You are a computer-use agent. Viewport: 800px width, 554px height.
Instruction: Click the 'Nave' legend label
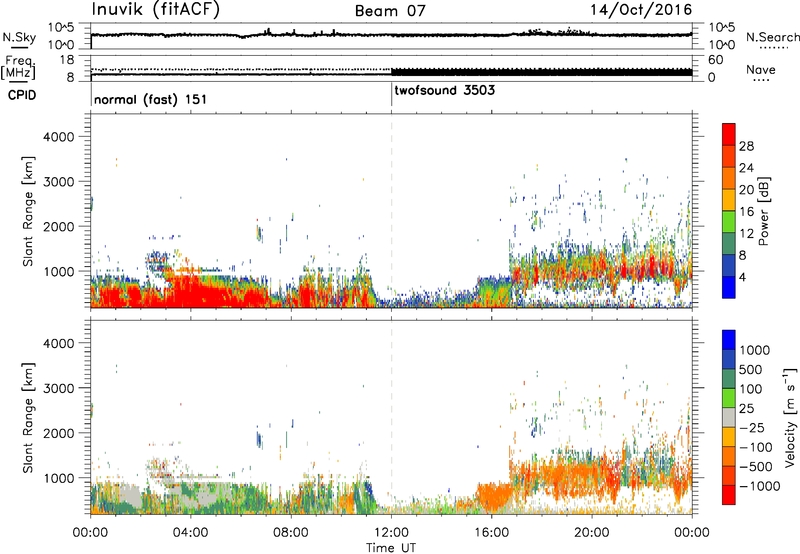[761, 69]
